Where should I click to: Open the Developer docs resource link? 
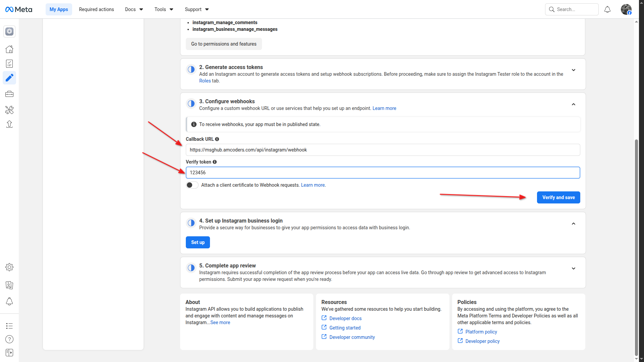(345, 318)
